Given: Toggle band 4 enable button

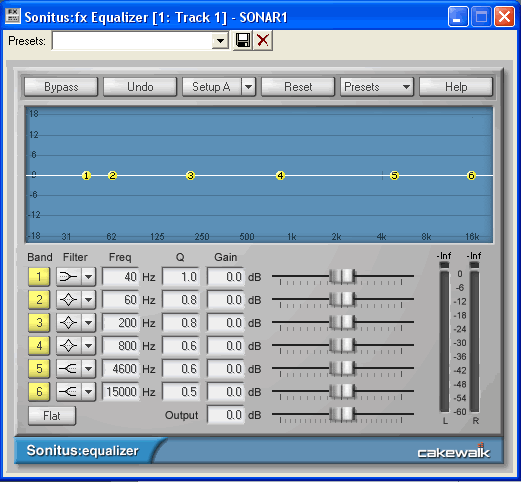Looking at the screenshot, I should [x=39, y=346].
